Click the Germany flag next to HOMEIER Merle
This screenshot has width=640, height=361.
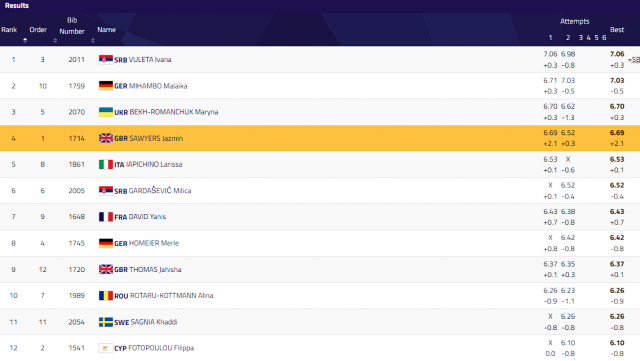[106, 243]
